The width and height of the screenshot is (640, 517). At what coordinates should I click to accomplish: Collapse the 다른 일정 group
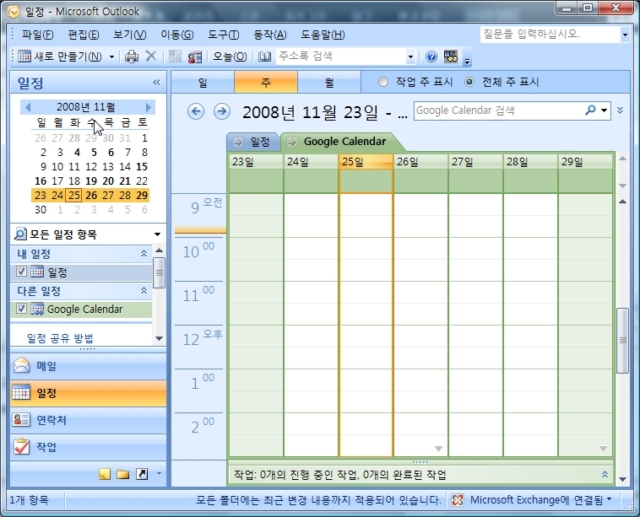pyautogui.click(x=144, y=291)
